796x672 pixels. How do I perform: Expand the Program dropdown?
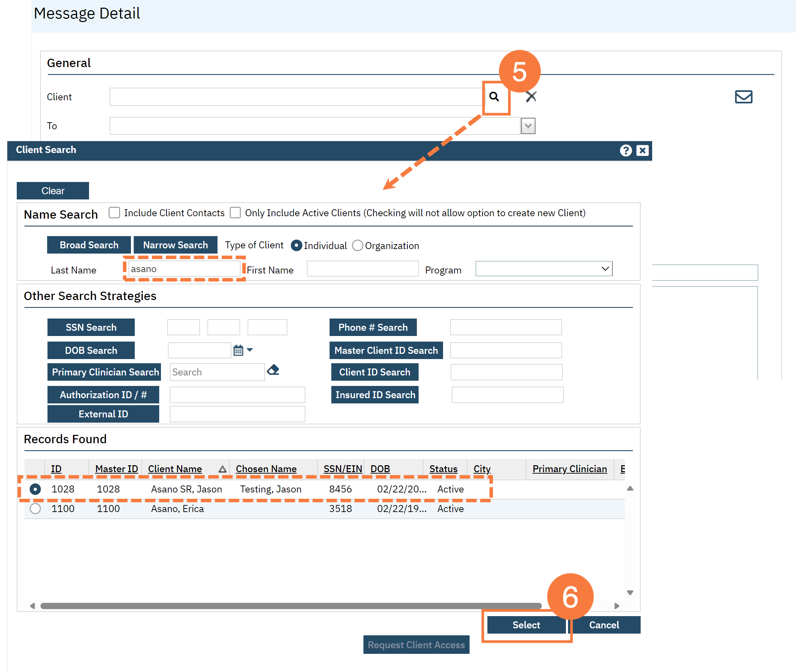605,269
